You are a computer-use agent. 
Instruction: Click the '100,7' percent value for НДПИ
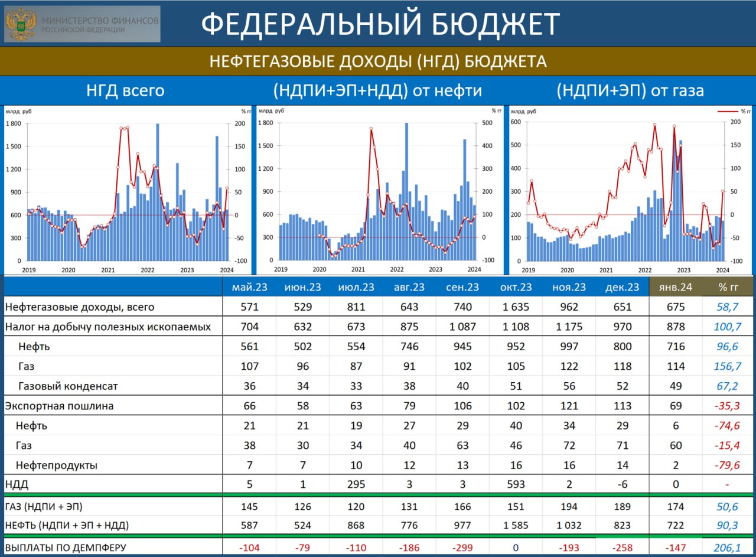pos(727,327)
